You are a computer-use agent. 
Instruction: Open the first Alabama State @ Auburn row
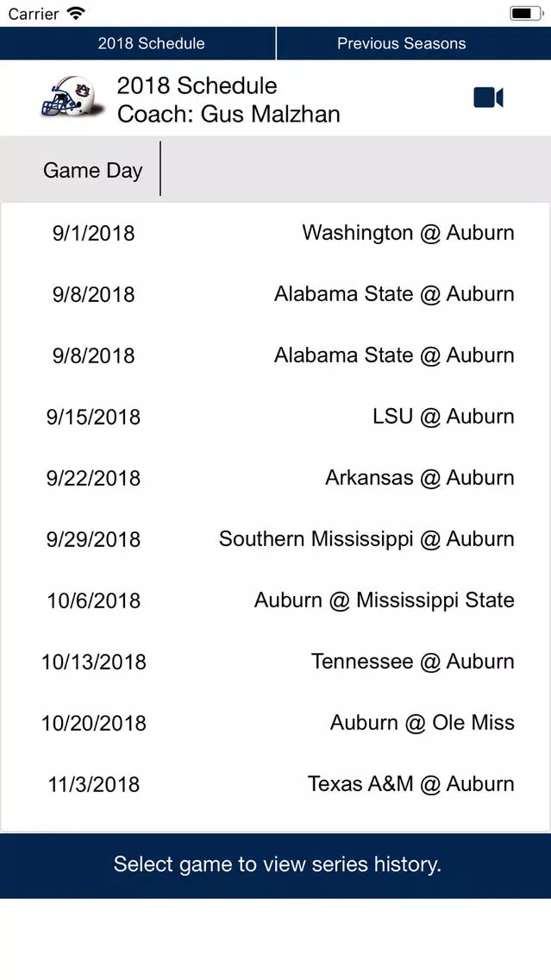coord(276,294)
